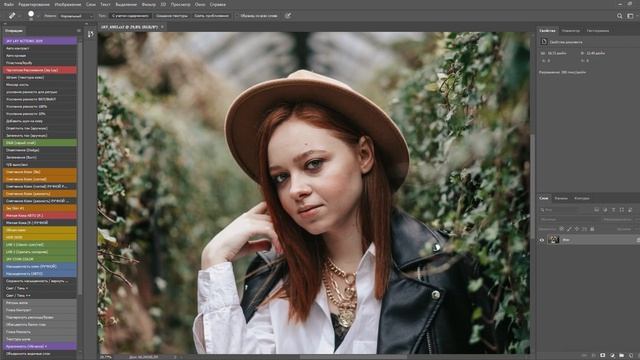Select С учетом содержимого healing type
This screenshot has width=640, height=360.
(x=130, y=16)
